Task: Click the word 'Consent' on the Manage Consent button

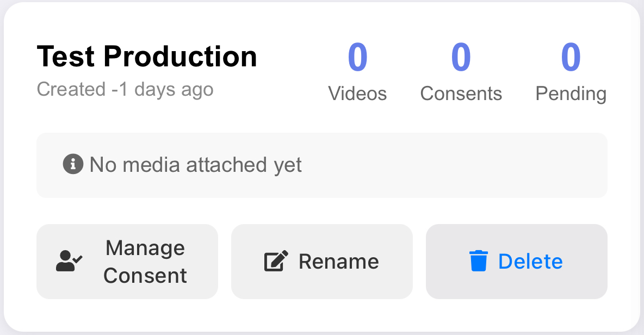Action: pos(145,276)
